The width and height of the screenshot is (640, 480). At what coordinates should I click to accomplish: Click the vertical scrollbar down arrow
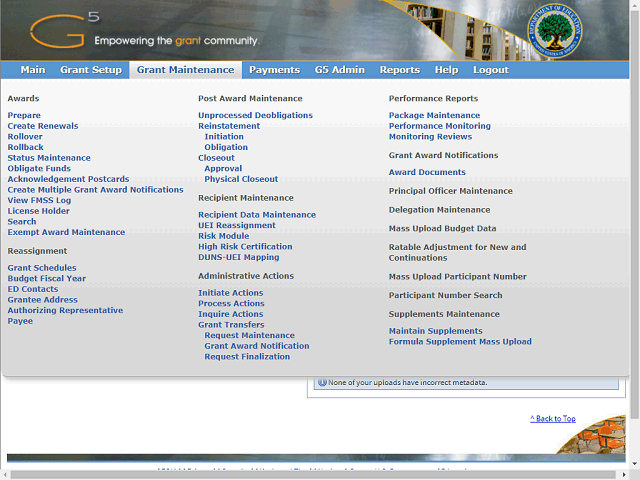tap(635, 464)
